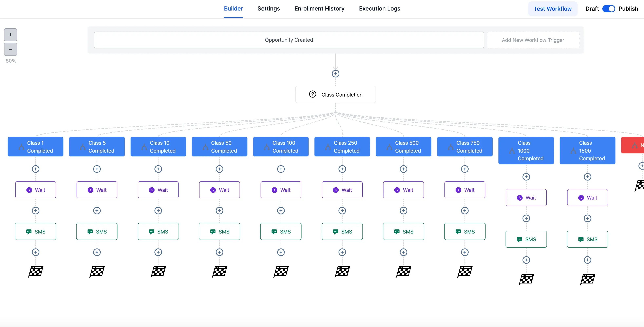Open the Wait step in Class 500 branch
Image resolution: width=644 pixels, height=327 pixels.
click(403, 190)
